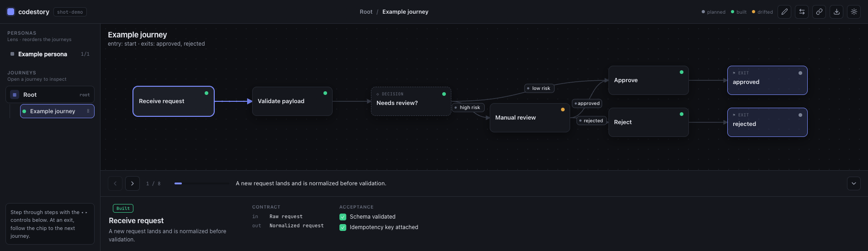Toggle the Idempotency key attached checkbox
The height and width of the screenshot is (251, 868).
tap(343, 227)
